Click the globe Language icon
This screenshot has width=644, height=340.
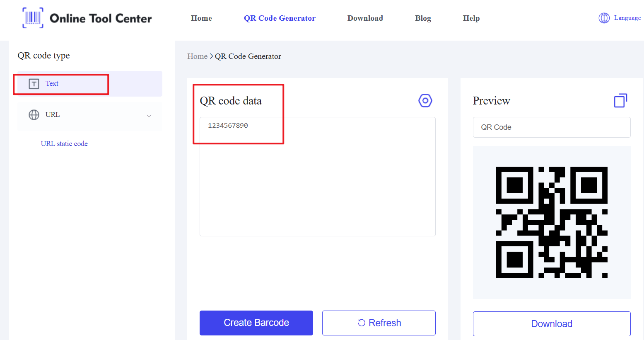pos(604,18)
